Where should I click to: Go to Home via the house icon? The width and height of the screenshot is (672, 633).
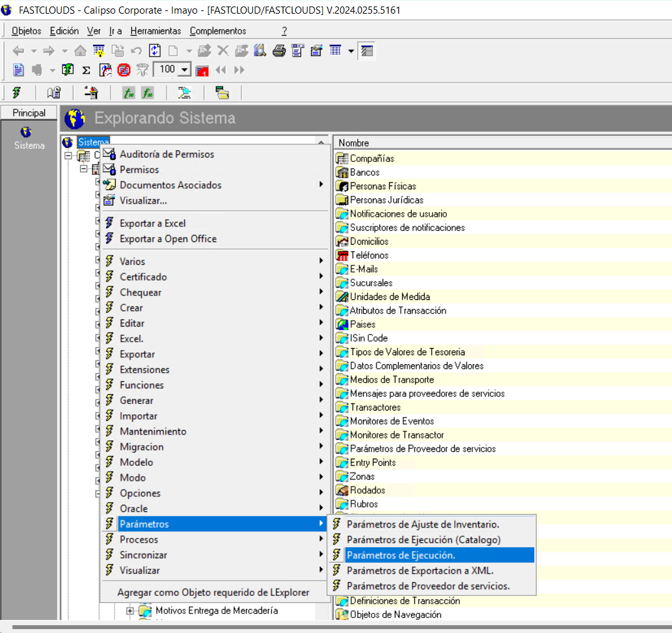pyautogui.click(x=80, y=51)
